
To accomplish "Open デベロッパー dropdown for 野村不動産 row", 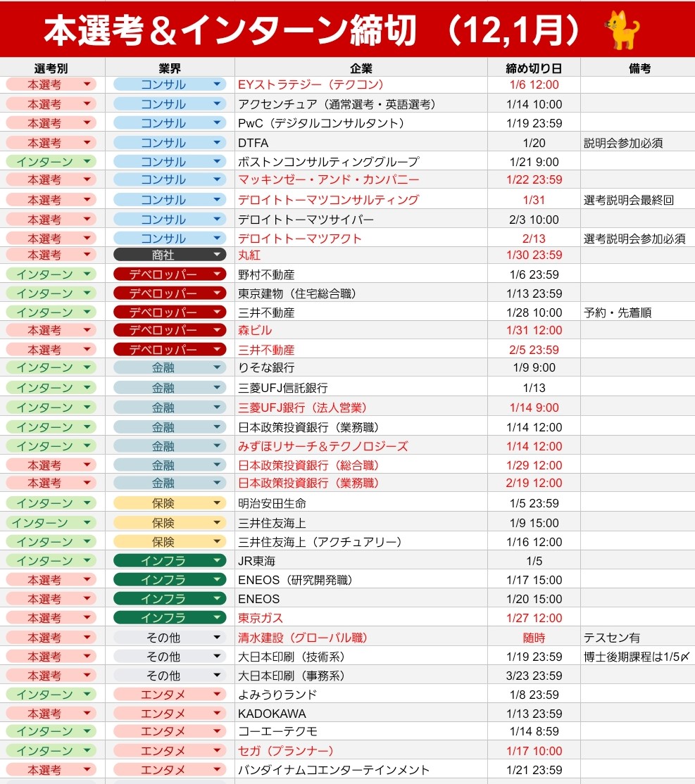I will [x=170, y=274].
